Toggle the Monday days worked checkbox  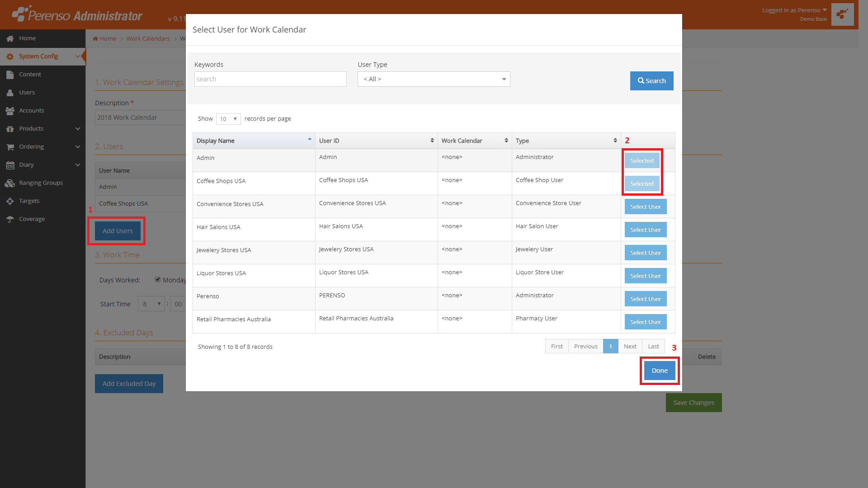pos(158,279)
